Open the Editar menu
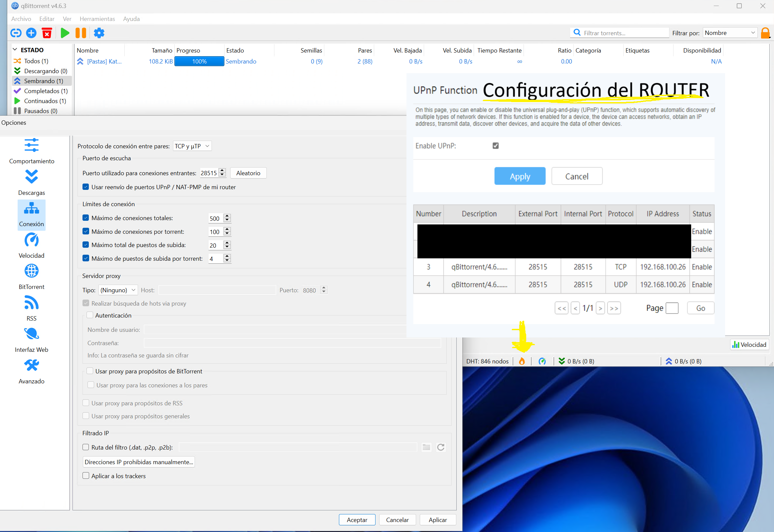Image resolution: width=774 pixels, height=532 pixels. coord(47,19)
